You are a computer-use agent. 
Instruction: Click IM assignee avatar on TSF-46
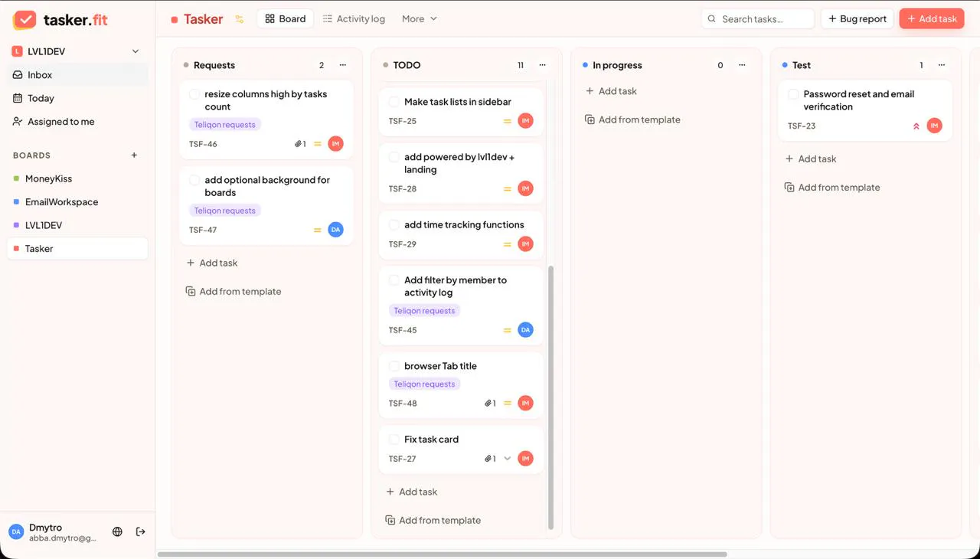pos(335,144)
